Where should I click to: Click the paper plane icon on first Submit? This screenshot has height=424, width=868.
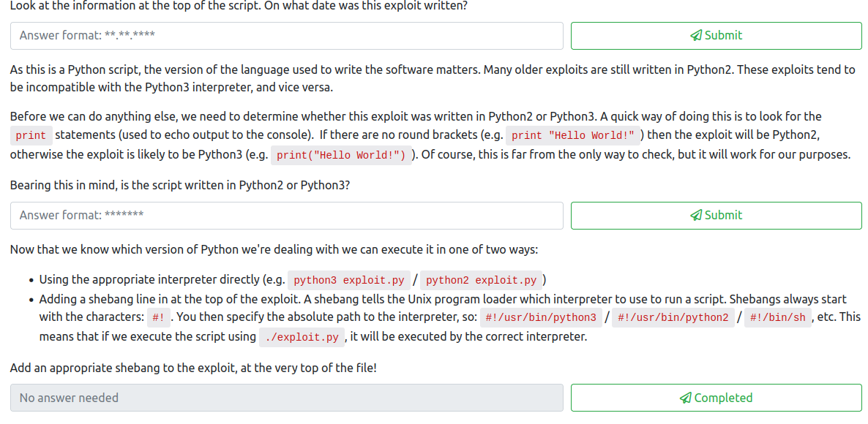(696, 36)
